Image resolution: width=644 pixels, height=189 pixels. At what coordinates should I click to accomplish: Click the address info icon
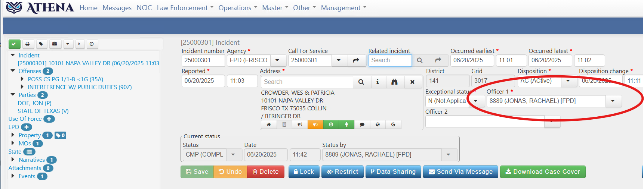click(x=378, y=82)
